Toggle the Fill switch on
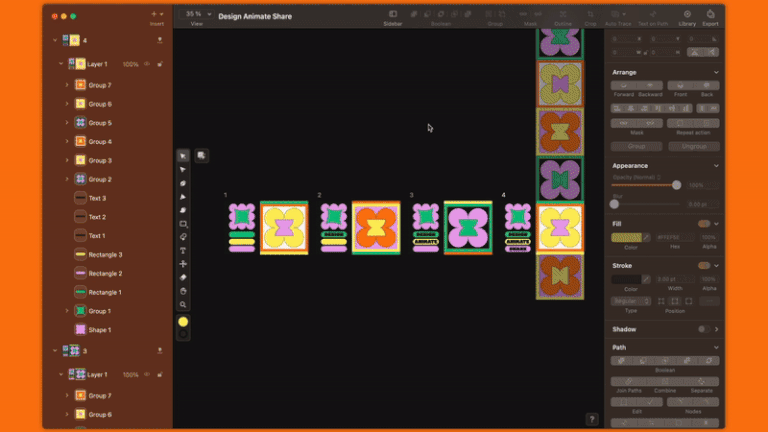Screen dimensions: 768x432 tap(704, 224)
